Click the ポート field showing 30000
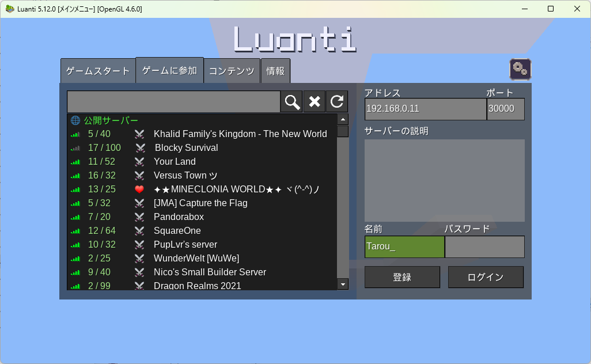Screen dimensions: 591x364 (x=505, y=109)
